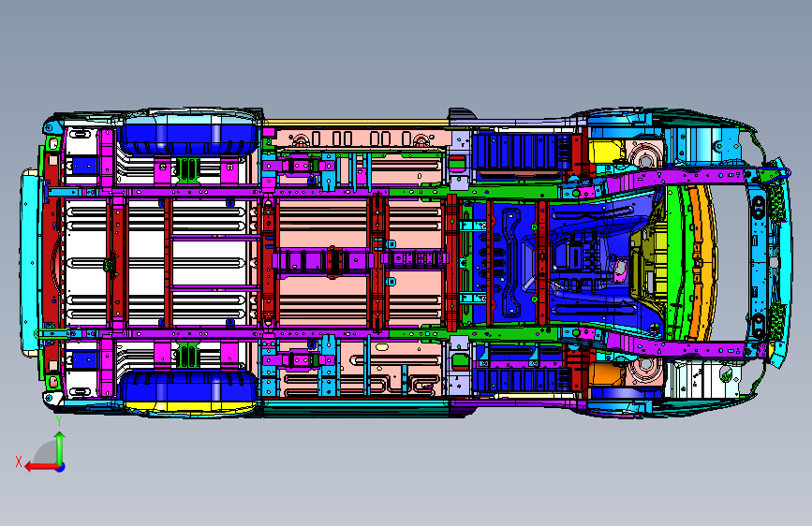Click the blue Z axis origin dot of the triad
812x526 pixels.
click(61, 467)
